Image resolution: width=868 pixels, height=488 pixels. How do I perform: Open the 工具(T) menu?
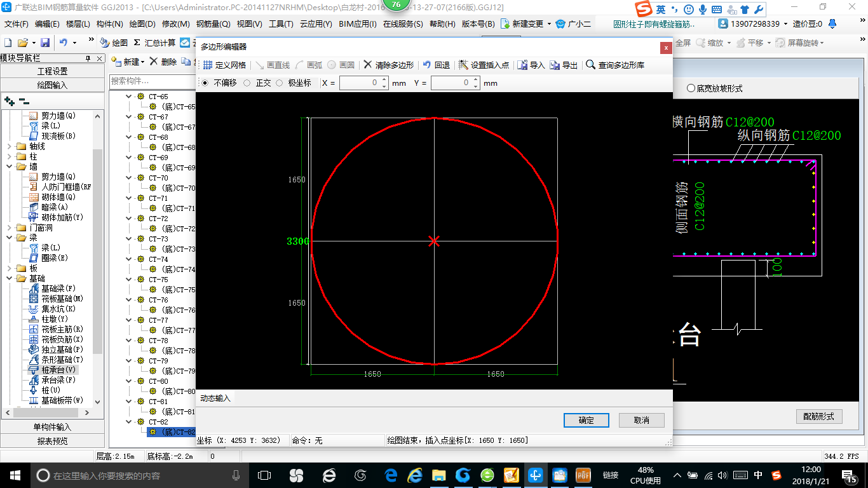pos(281,24)
